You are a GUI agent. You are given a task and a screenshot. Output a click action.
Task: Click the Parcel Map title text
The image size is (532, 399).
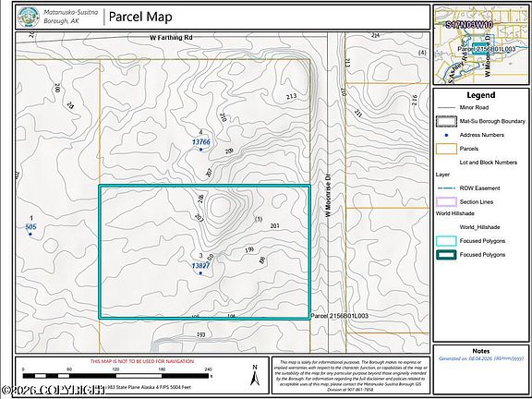tap(140, 17)
